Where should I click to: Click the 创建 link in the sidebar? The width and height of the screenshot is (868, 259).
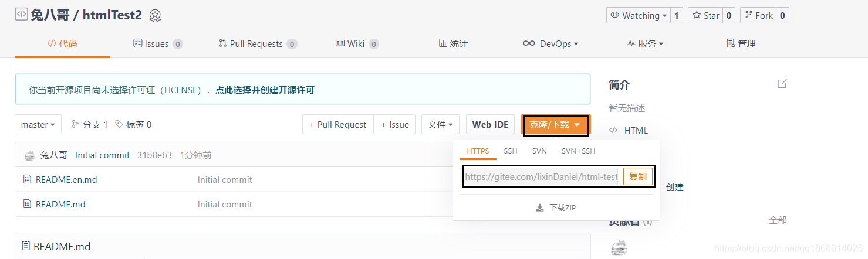(x=674, y=187)
